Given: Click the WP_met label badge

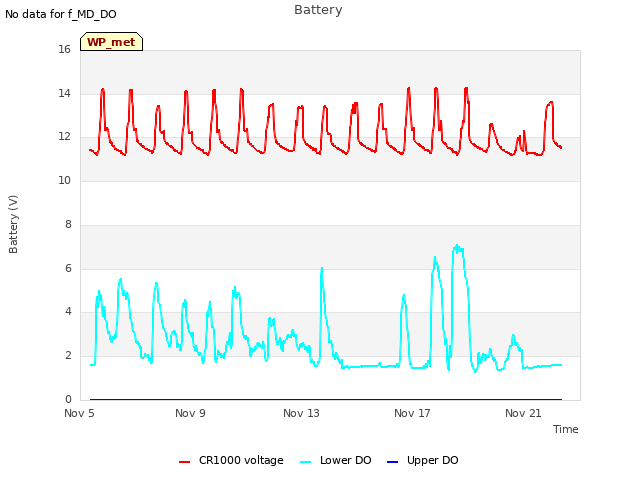Looking at the screenshot, I should pyautogui.click(x=111, y=42).
